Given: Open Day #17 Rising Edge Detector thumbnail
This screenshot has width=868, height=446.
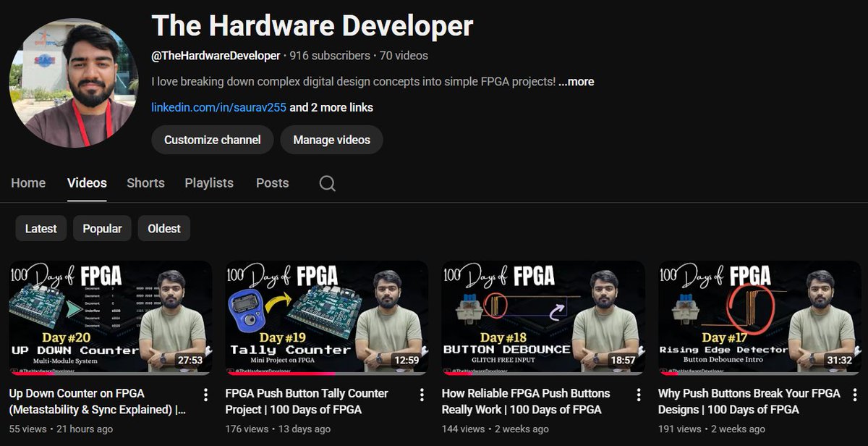Looking at the screenshot, I should coord(759,318).
